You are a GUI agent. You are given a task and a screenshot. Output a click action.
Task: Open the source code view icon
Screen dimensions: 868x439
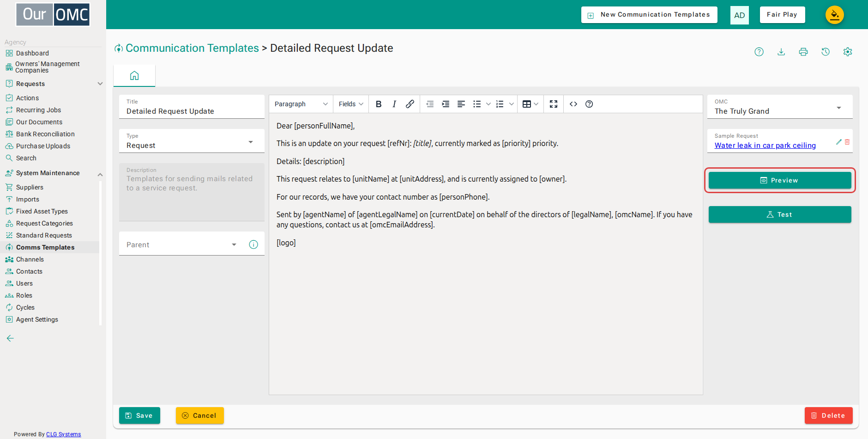click(x=573, y=104)
